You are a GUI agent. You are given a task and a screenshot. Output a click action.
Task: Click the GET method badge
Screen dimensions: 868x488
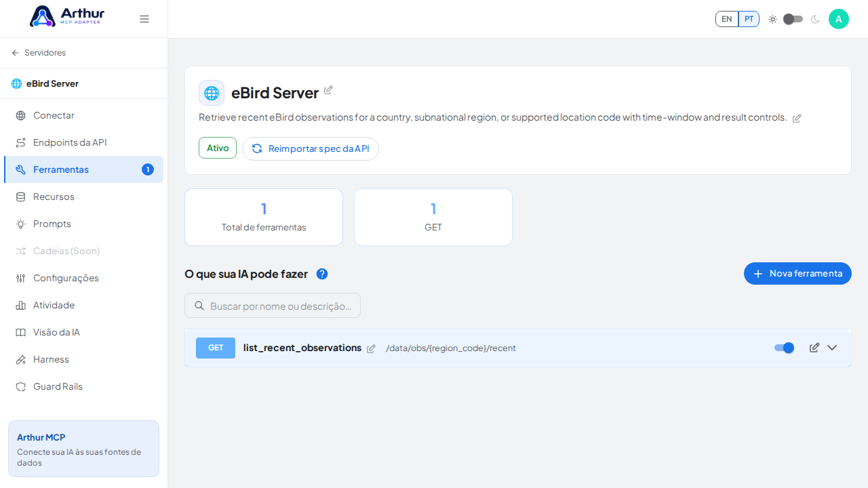pos(216,348)
